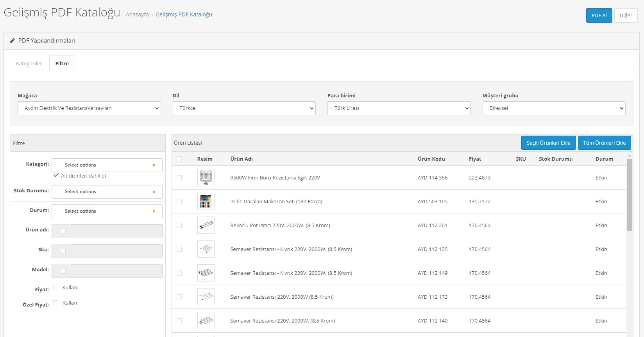The image size is (644, 337).
Task: Click Tüm Ürünleri Ekle button
Action: click(605, 143)
